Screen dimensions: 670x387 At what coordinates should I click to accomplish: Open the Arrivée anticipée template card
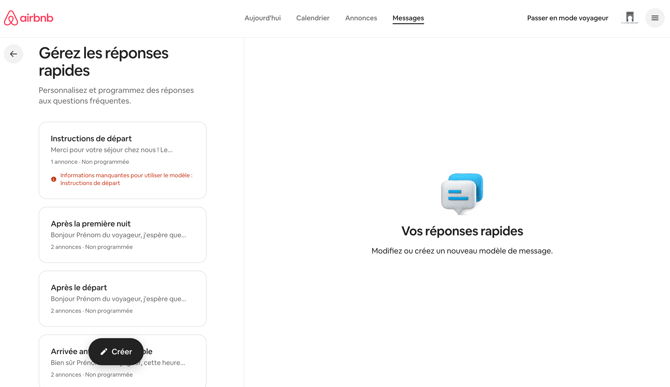[x=123, y=361]
